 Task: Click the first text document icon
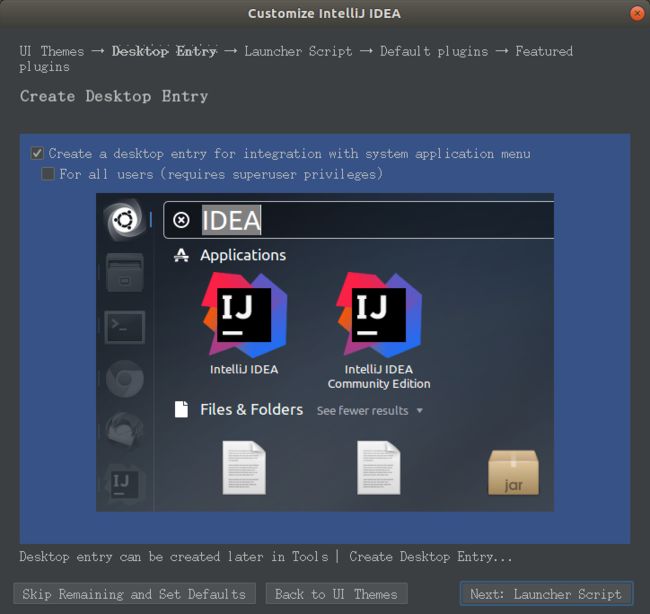pyautogui.click(x=244, y=468)
